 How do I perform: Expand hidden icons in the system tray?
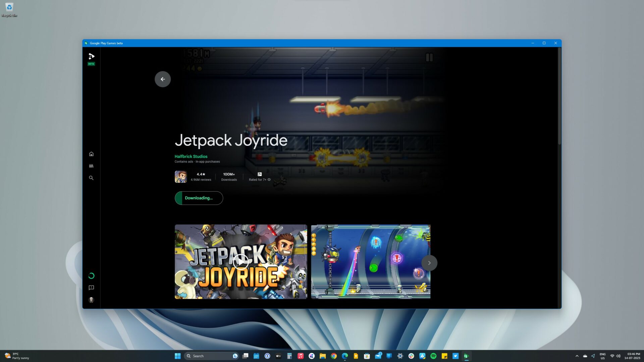577,356
